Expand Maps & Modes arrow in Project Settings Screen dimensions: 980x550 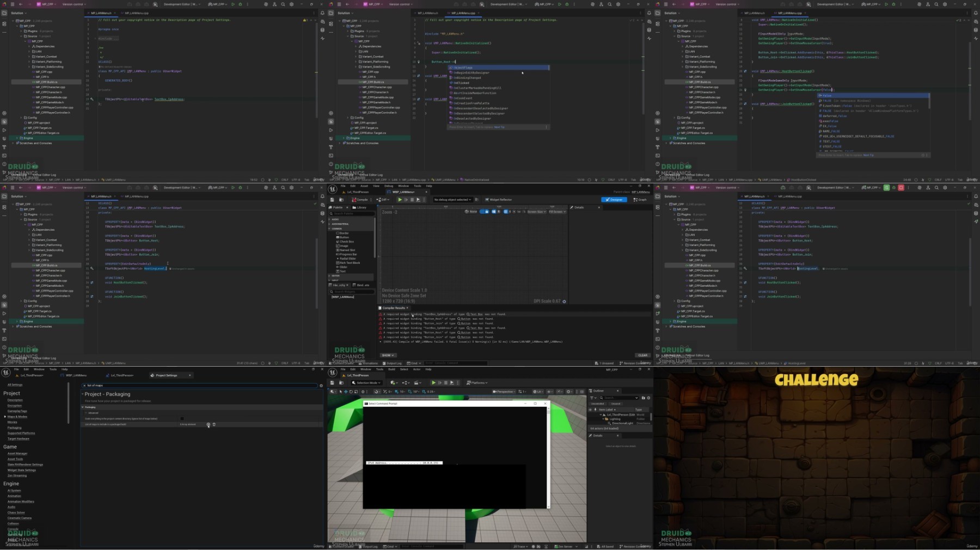coord(5,417)
